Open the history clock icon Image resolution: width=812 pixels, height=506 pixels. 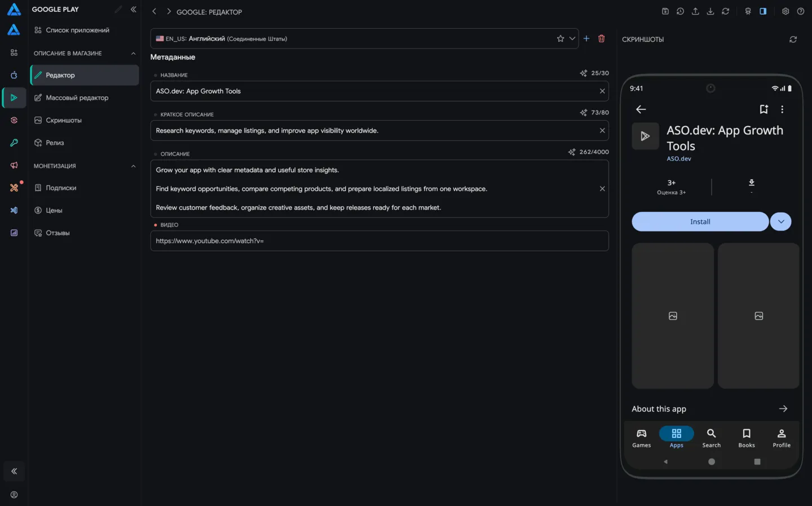pos(681,11)
